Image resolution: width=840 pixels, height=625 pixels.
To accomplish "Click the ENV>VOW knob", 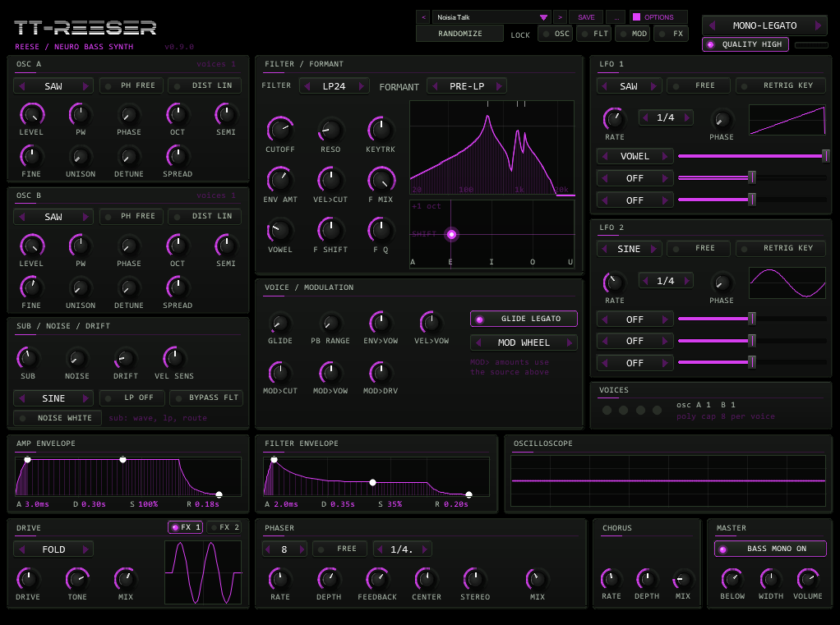I will 381,323.
